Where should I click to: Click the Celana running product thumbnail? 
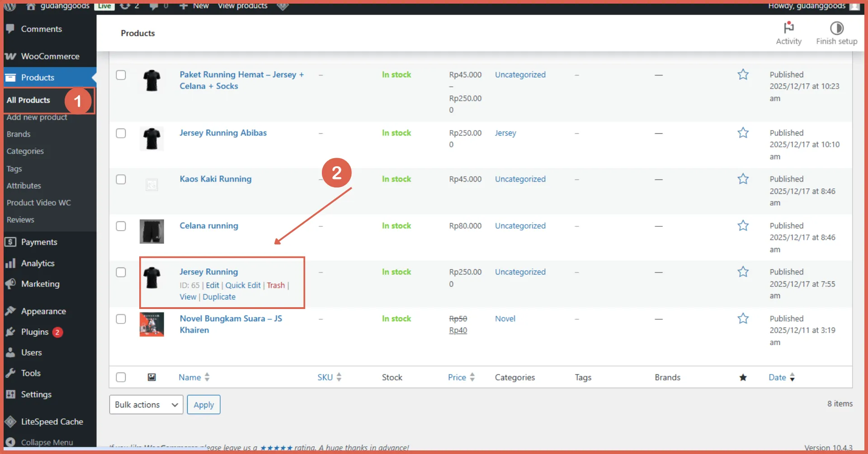[x=151, y=231]
